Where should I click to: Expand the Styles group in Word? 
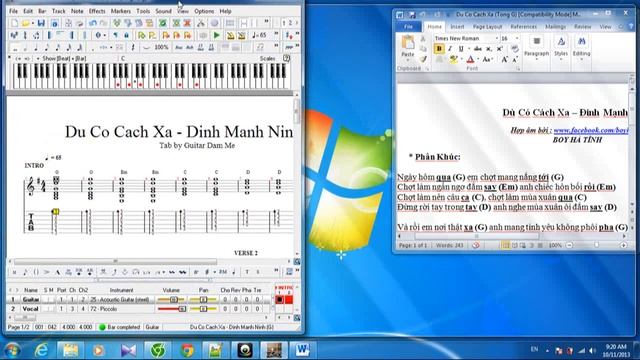[561, 48]
